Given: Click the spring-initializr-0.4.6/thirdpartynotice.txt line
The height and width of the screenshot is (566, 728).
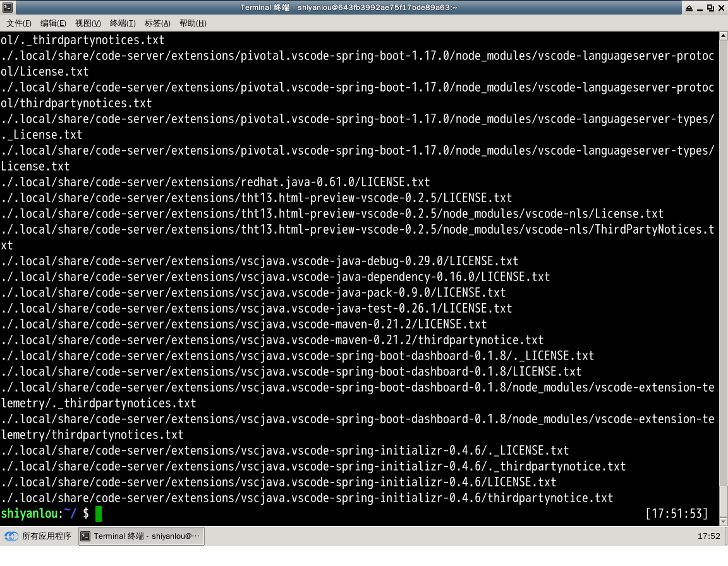Looking at the screenshot, I should pos(307,498).
